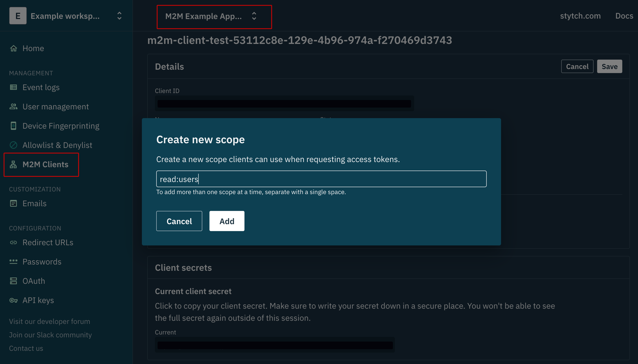
Task: Click Join our Slack community link
Action: (x=50, y=335)
